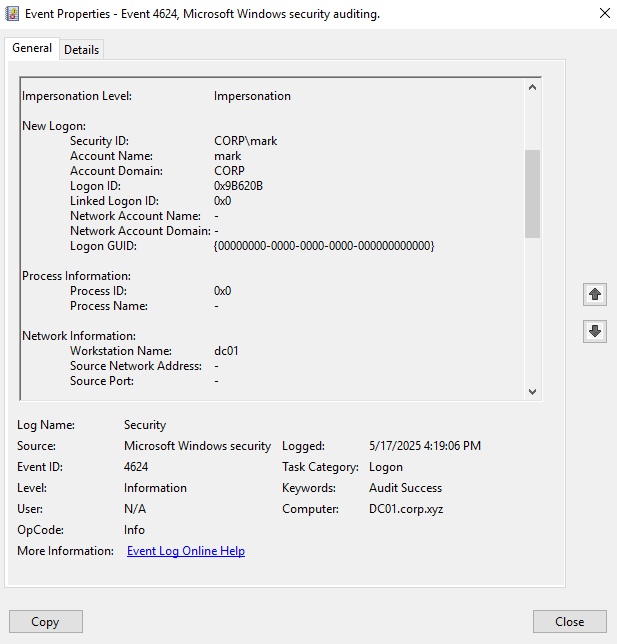Viewport: 617px width, 644px height.
Task: Click the Close button at bottom right
Action: pos(569,621)
